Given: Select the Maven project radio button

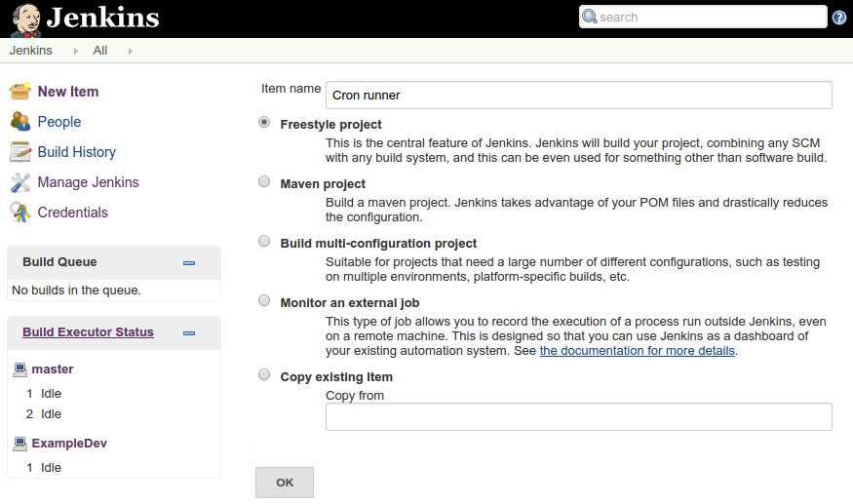Looking at the screenshot, I should [x=264, y=181].
